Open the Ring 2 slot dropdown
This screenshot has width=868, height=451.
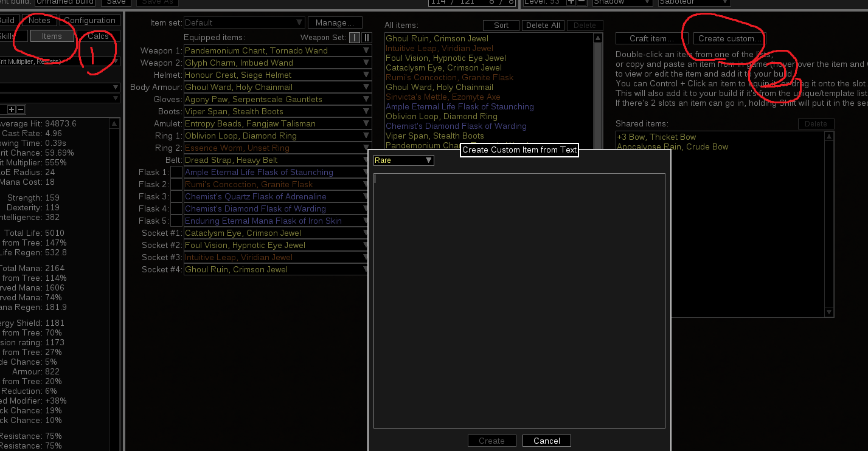277,148
